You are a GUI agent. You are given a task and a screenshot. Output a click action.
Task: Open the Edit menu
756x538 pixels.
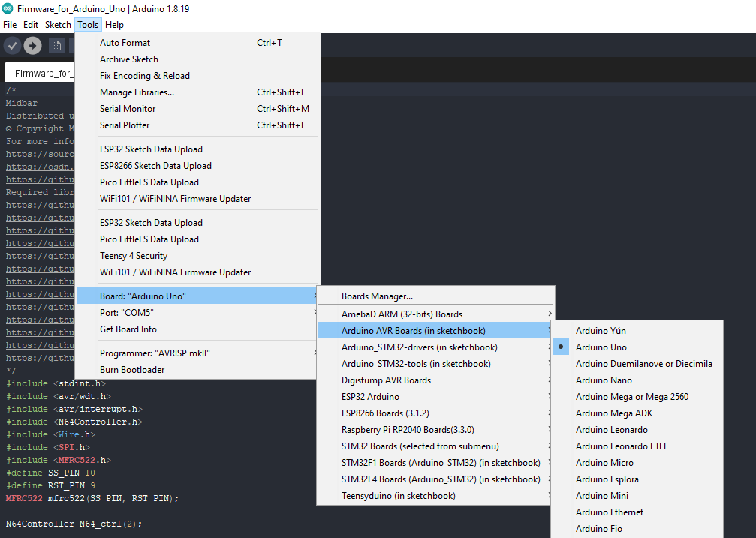point(30,25)
